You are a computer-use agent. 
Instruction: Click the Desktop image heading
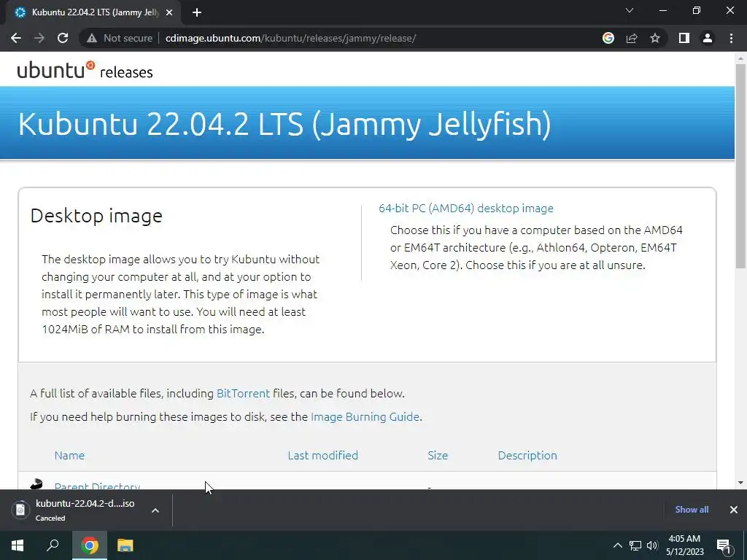(x=96, y=216)
